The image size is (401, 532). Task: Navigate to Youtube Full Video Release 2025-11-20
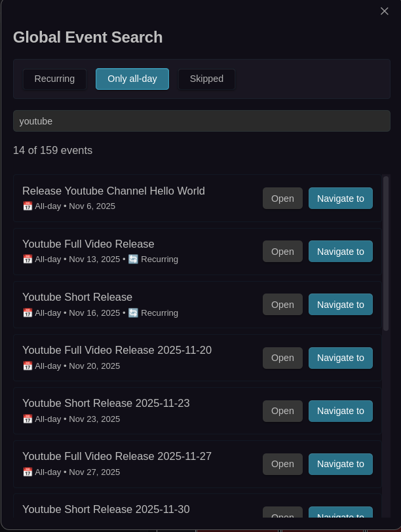(x=340, y=358)
